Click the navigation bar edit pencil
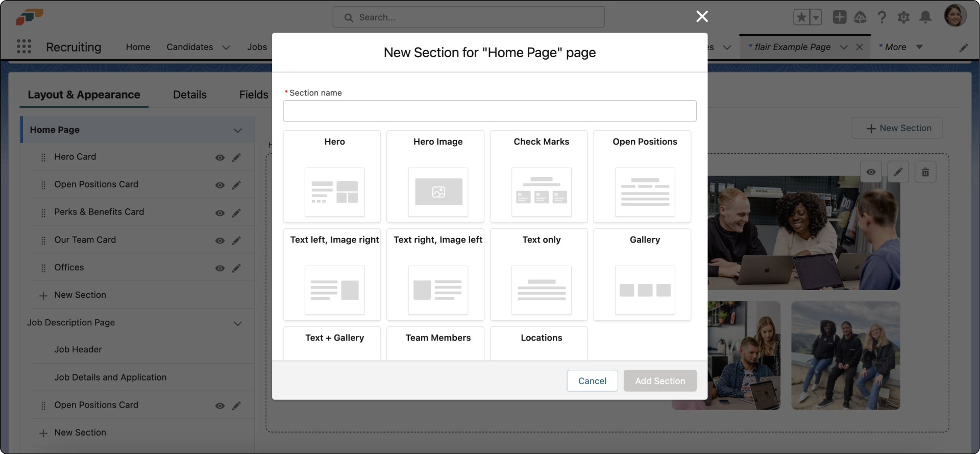The image size is (980, 454). coord(963,47)
